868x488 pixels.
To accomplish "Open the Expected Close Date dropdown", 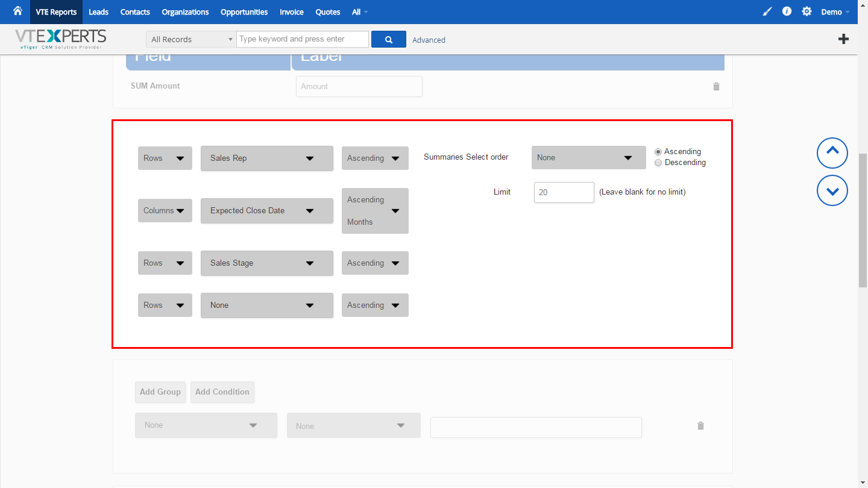I will pos(267,210).
